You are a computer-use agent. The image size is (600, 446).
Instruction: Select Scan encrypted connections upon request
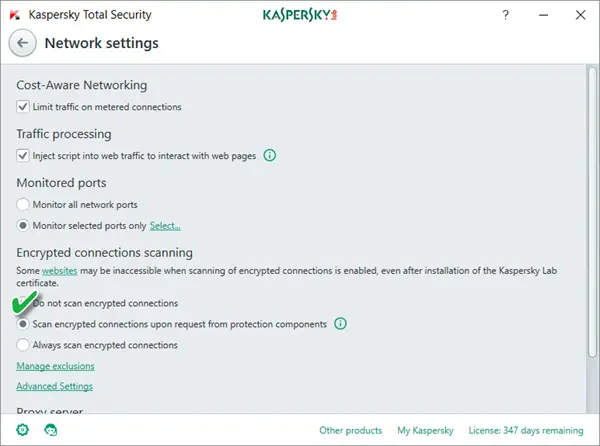[x=23, y=324]
